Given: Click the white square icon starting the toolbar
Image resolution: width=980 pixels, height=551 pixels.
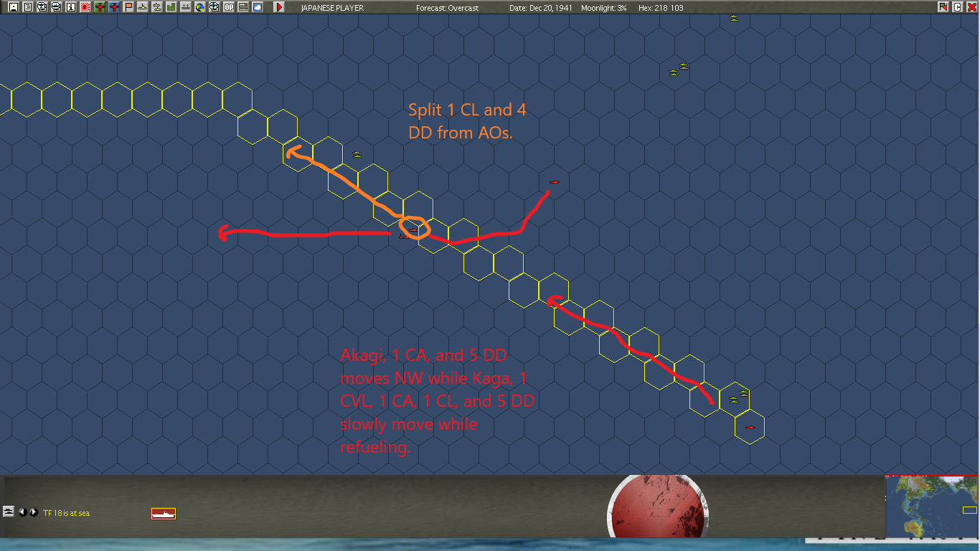Looking at the screenshot, I should coord(13,7).
